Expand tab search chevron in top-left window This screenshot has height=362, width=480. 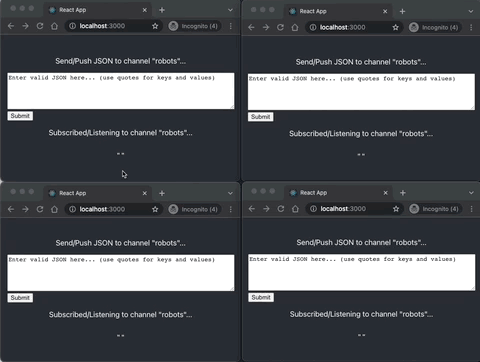[230, 10]
